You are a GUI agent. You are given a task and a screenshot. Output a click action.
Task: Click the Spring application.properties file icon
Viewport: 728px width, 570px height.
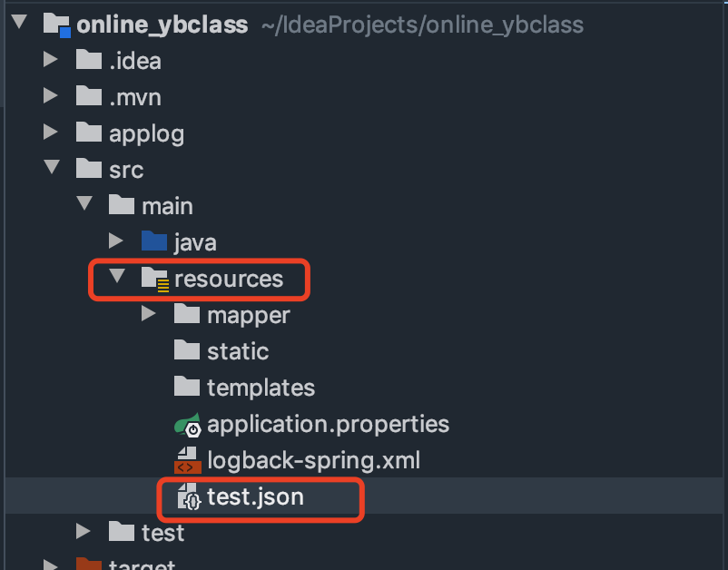click(x=188, y=425)
